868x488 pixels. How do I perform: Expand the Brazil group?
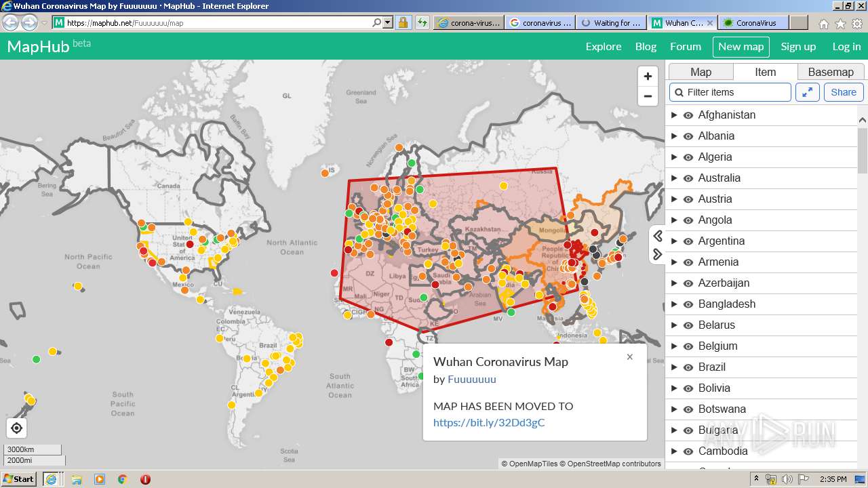coord(674,367)
